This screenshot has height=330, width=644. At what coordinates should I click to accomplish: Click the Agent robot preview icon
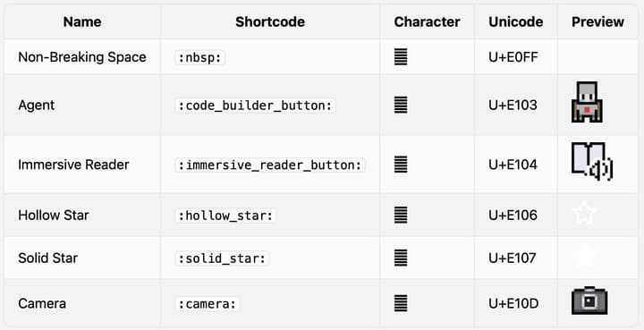587,102
